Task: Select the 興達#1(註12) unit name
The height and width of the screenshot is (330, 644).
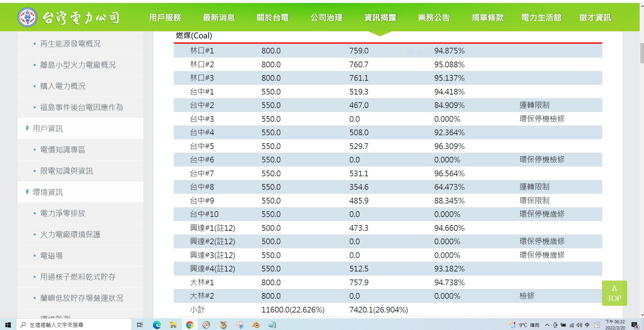Action: [x=212, y=228]
